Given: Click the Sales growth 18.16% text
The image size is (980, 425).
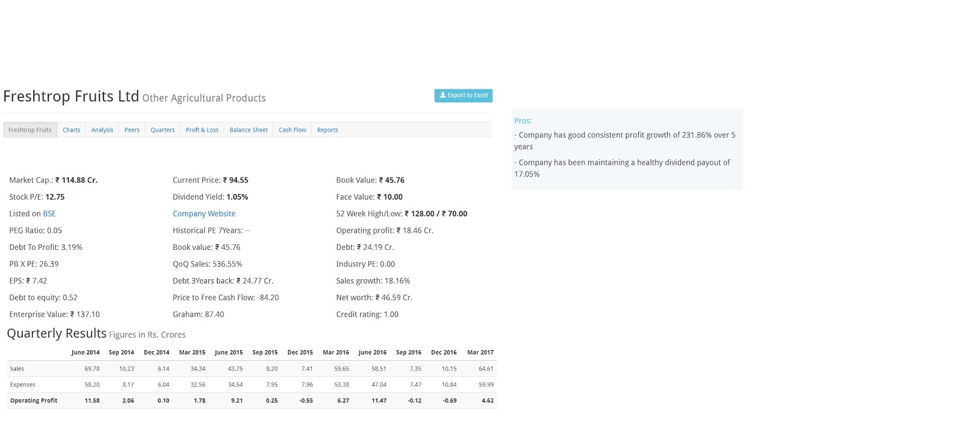Looking at the screenshot, I should click(373, 281).
